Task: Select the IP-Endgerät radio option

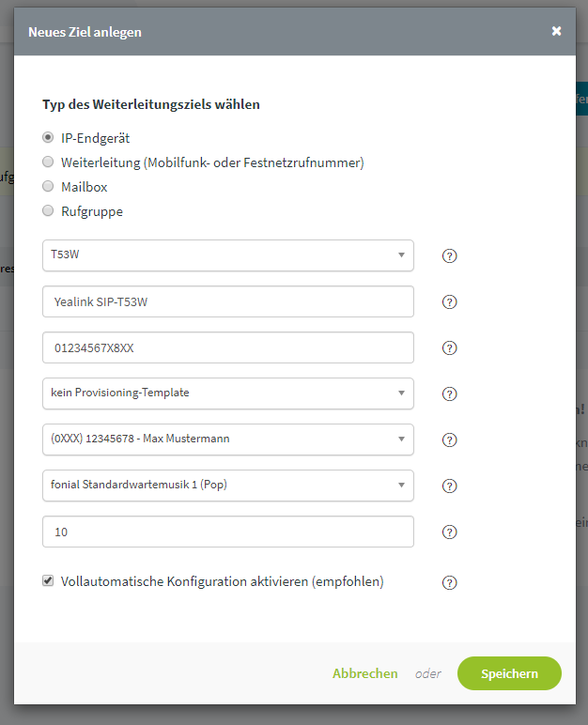Action: (x=48, y=137)
